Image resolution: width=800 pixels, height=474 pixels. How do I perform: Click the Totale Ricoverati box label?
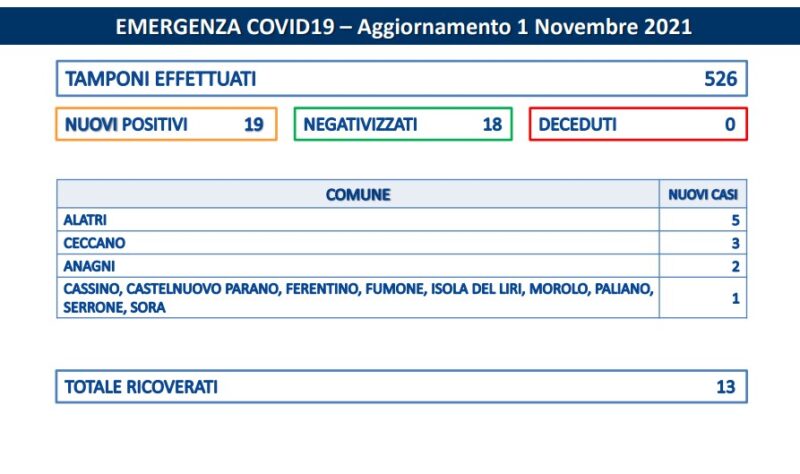pyautogui.click(x=141, y=387)
